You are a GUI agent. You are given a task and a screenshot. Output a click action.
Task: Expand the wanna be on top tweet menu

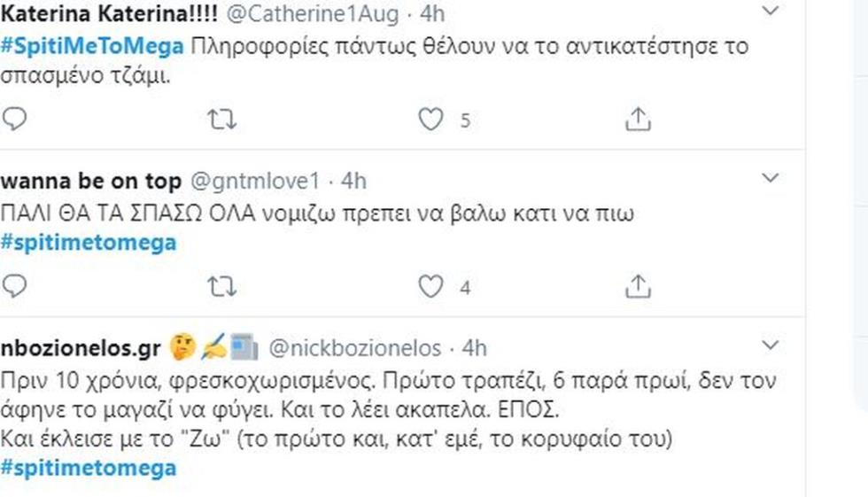(771, 179)
